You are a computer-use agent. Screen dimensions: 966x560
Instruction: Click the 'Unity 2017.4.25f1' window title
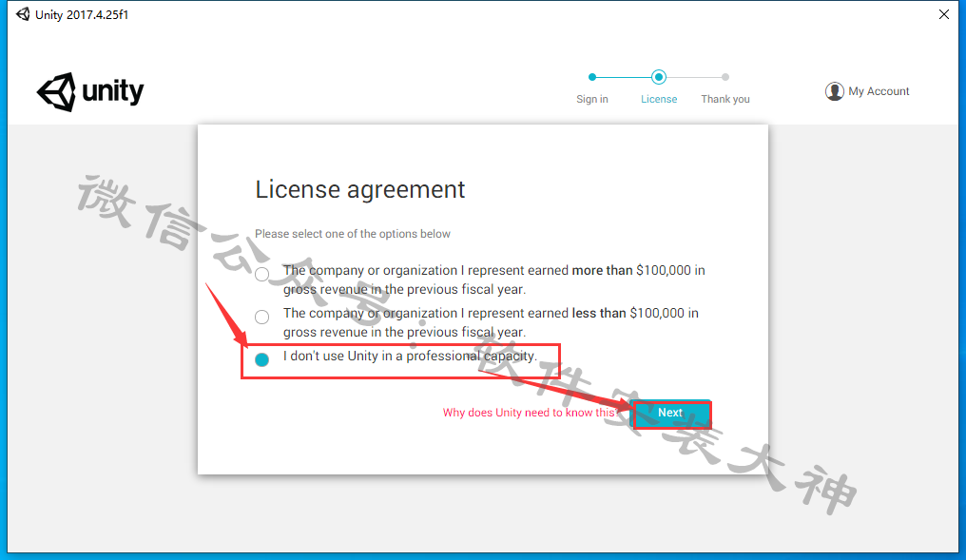tap(82, 15)
